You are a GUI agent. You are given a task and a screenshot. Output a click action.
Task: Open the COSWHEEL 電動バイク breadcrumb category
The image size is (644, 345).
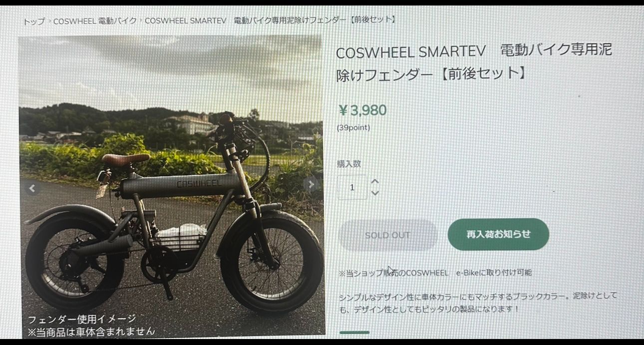pyautogui.click(x=95, y=21)
